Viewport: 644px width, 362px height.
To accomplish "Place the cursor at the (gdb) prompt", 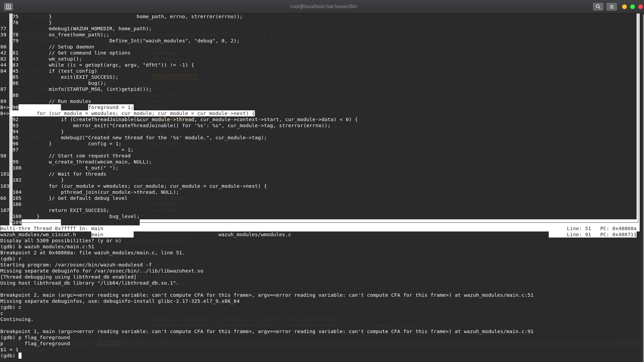I will [10, 356].
